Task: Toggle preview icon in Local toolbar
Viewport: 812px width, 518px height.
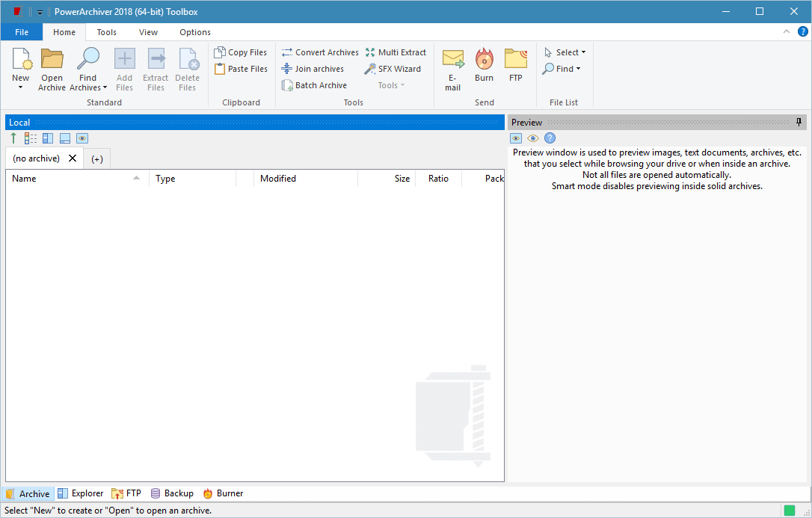Action: 82,138
